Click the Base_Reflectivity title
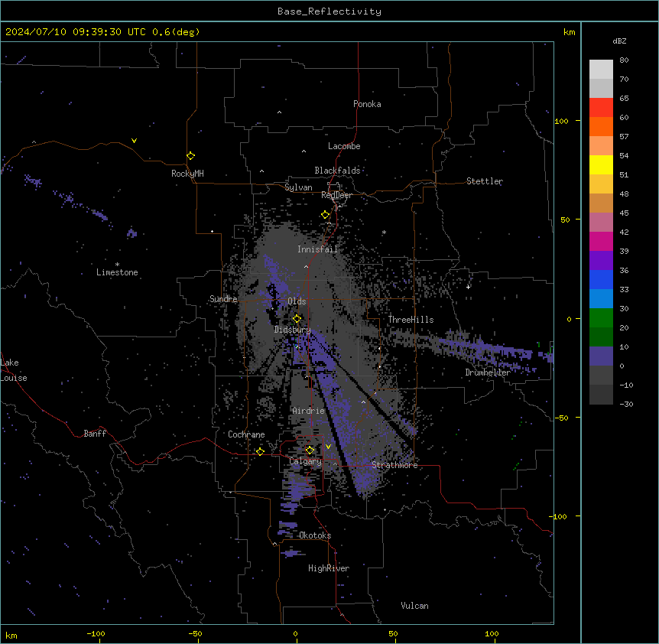659x644 pixels. pos(329,11)
